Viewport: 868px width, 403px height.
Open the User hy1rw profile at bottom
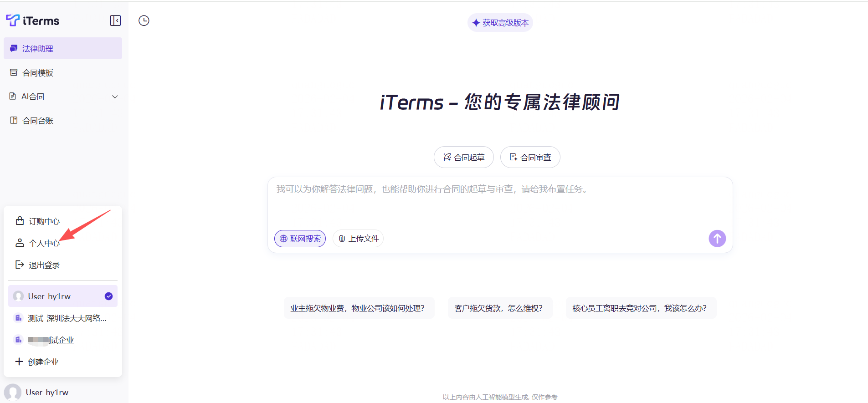[x=36, y=392]
